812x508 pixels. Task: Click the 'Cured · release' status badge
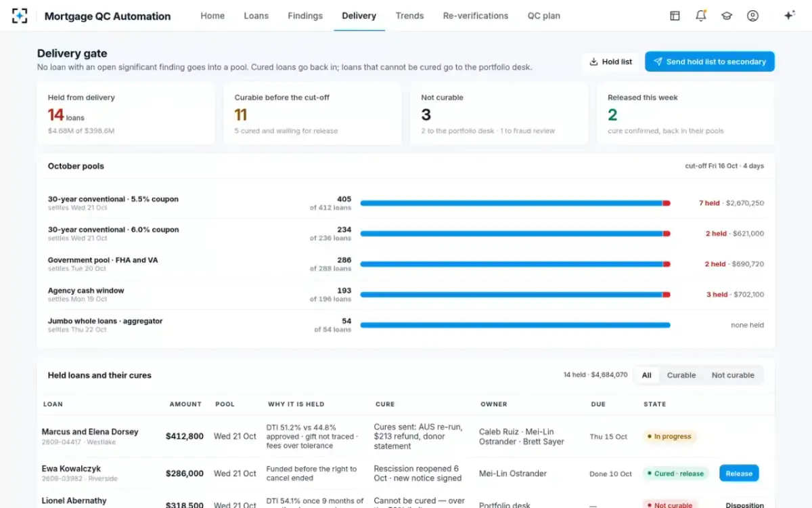(x=675, y=473)
